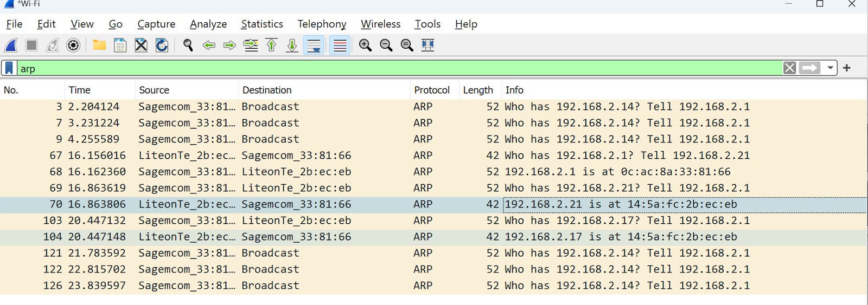Select packet number 7 row
The height and width of the screenshot is (305, 868).
point(433,123)
